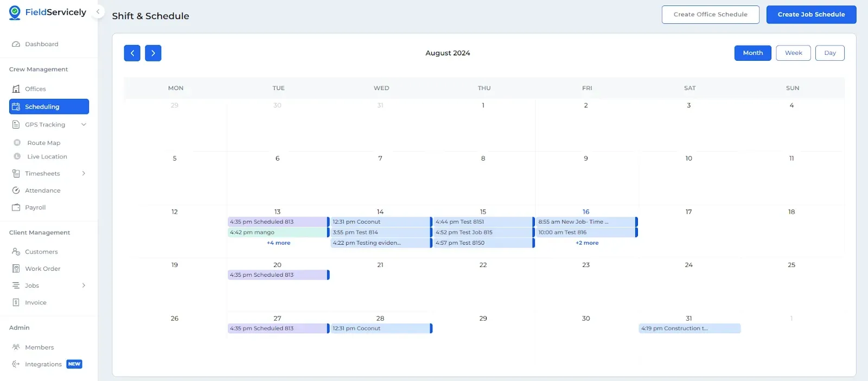The image size is (868, 381).
Task: Click the Payroll icon
Action: [x=16, y=207]
